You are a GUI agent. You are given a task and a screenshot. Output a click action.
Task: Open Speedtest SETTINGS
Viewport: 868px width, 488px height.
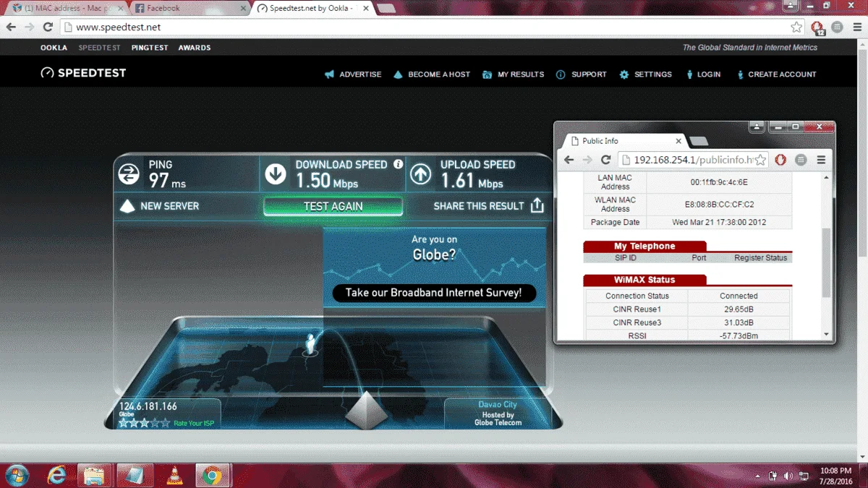[646, 74]
